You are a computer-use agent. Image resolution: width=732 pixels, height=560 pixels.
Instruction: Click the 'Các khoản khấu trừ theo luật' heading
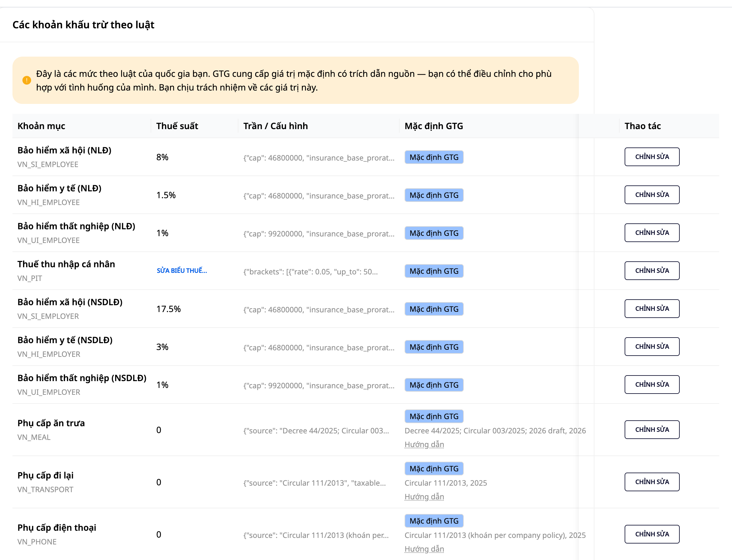coord(83,25)
